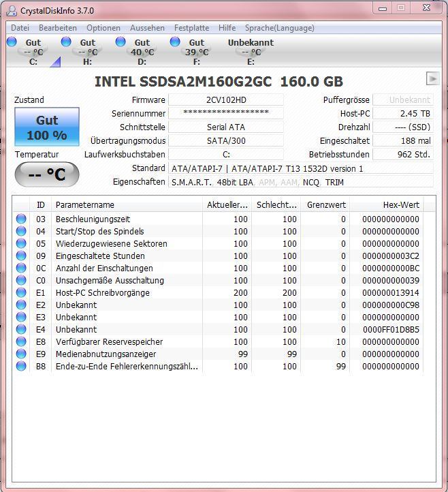Click the temperature display button
448x492 pixels.
pos(47,174)
